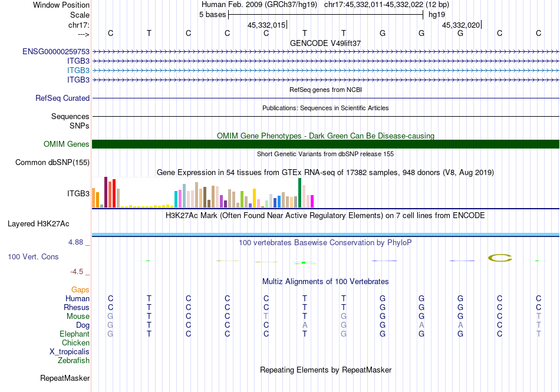
Task: Click 'Multiz Alignments of 100 Vertebrates' title
Action: tap(325, 281)
